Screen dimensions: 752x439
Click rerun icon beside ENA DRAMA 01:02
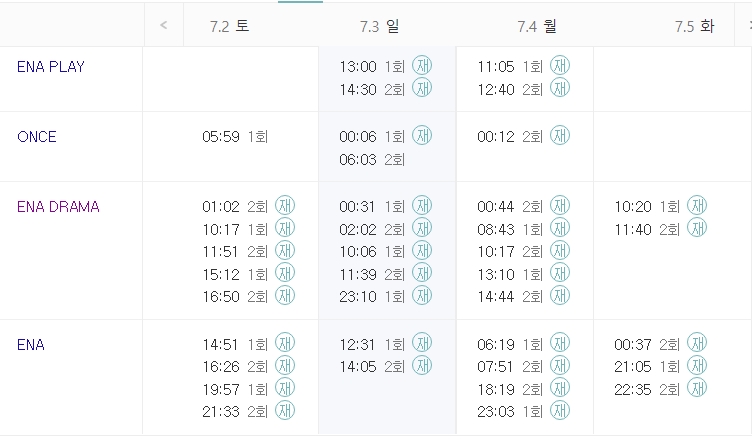pos(285,205)
